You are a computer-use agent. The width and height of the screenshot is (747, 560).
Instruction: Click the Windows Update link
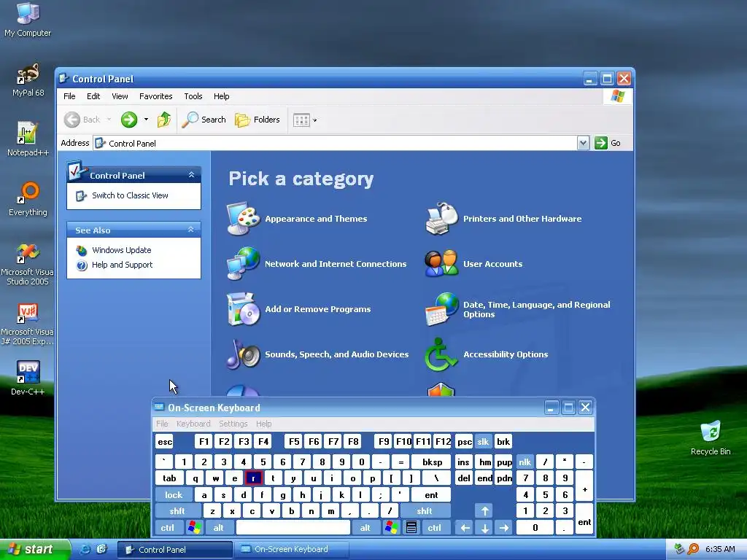(x=122, y=250)
